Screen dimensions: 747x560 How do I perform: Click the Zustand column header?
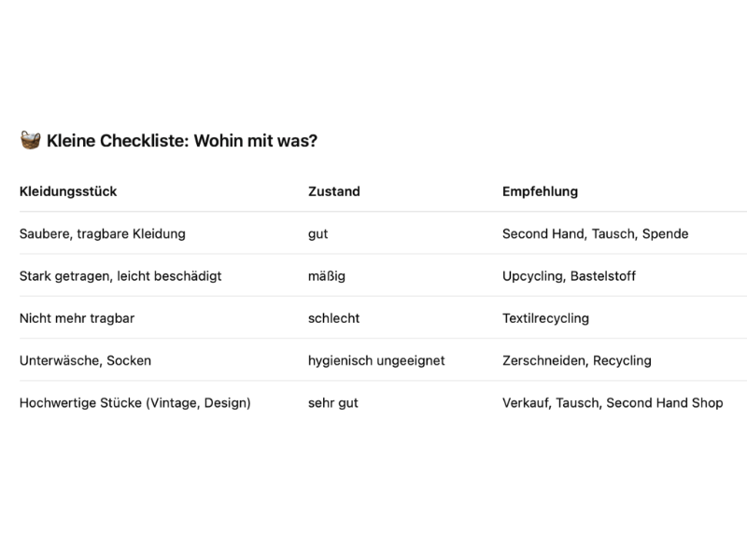click(x=334, y=191)
